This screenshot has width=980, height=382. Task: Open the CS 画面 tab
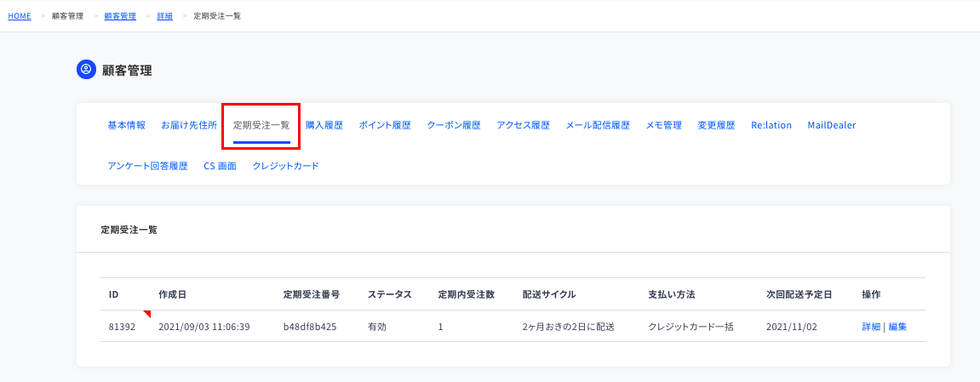[220, 167]
